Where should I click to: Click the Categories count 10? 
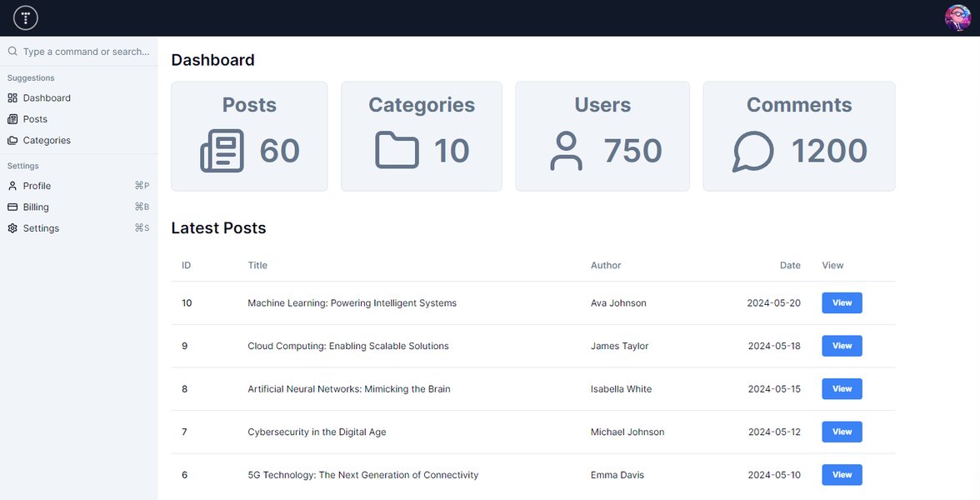pyautogui.click(x=452, y=151)
